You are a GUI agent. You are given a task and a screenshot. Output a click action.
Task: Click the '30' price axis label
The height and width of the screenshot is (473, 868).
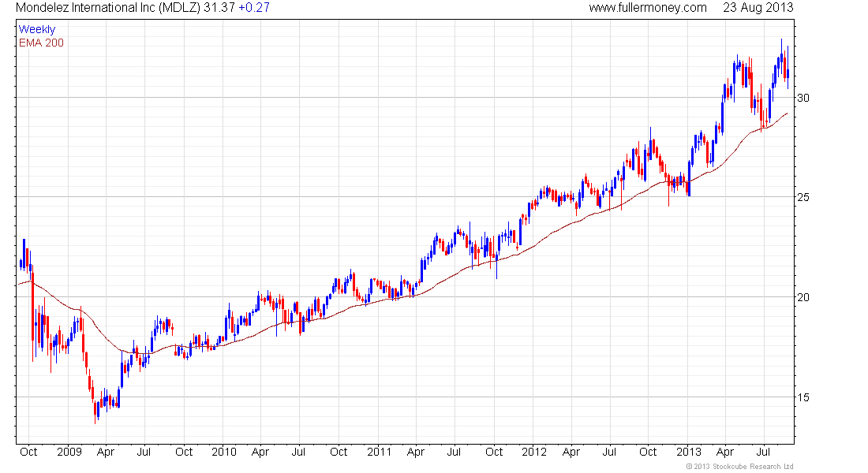(x=803, y=98)
